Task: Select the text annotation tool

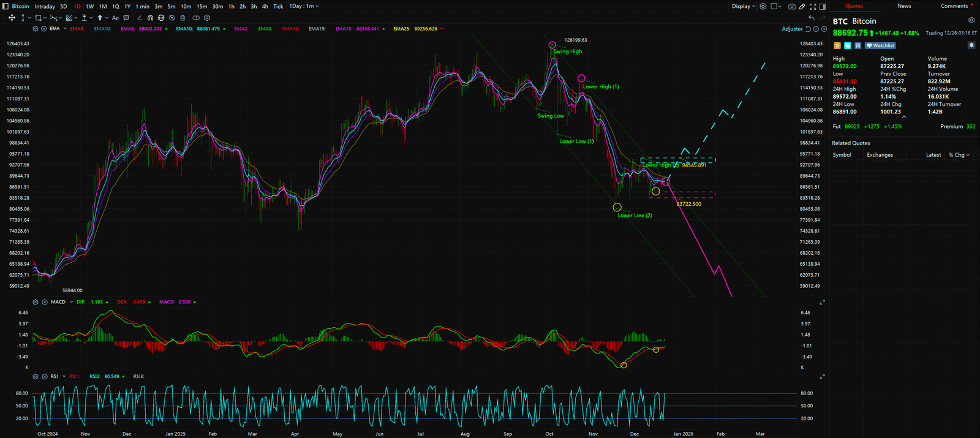Action: (115, 18)
